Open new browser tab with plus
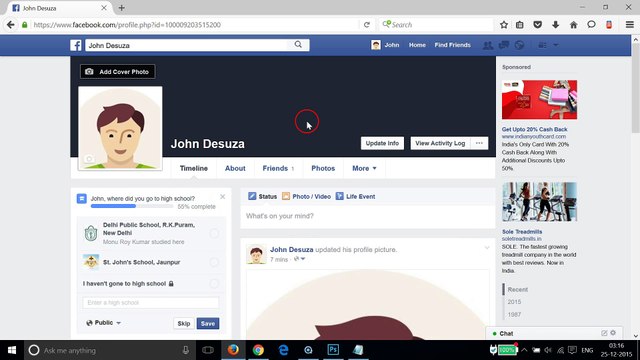The width and height of the screenshot is (640, 360). (x=122, y=8)
